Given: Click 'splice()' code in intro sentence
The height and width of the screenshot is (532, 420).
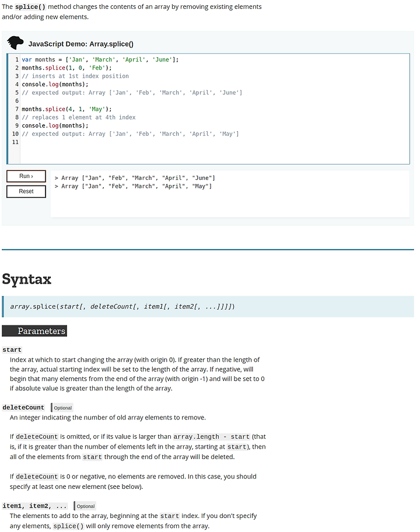Looking at the screenshot, I should click(x=30, y=7).
